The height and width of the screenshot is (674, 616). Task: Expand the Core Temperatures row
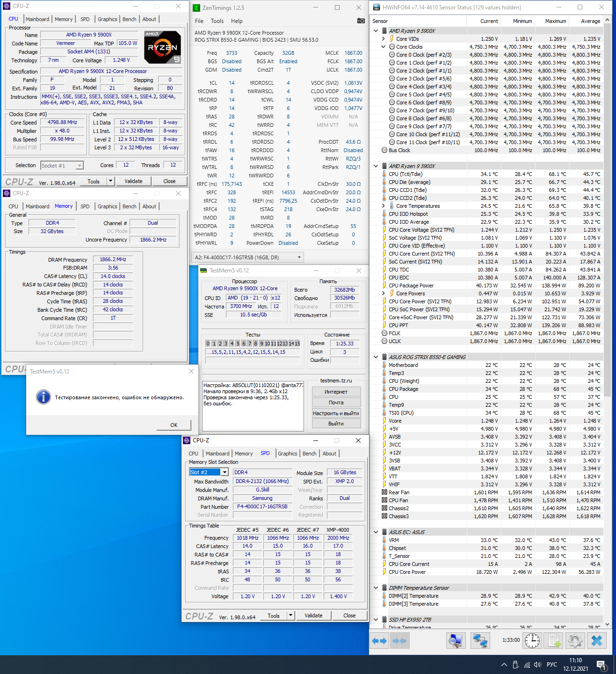(x=383, y=206)
